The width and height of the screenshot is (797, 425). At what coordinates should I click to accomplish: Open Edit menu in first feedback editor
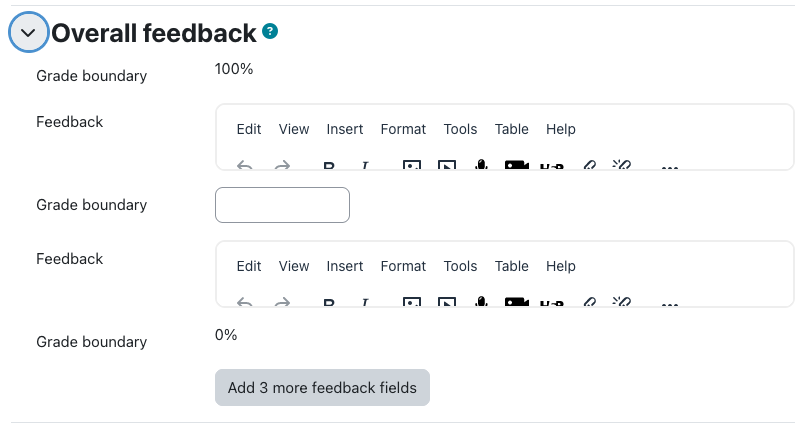[x=249, y=129]
